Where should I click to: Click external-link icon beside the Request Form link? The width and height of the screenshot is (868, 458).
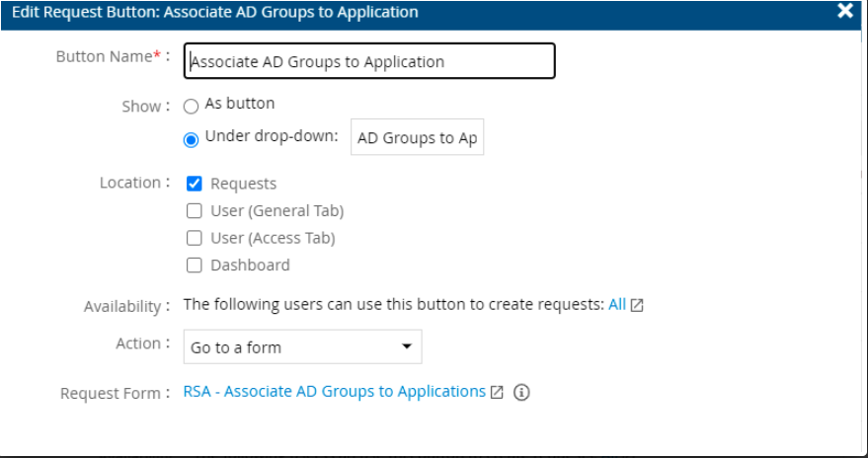(497, 393)
